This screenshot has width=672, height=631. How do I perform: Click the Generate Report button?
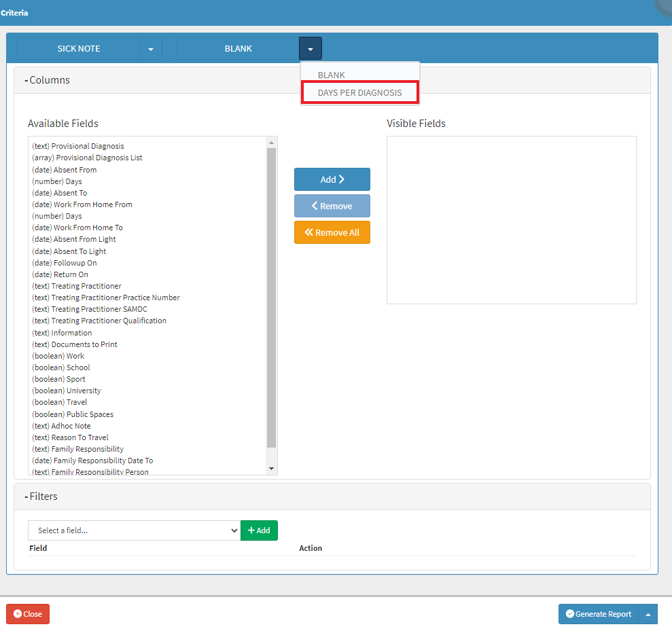pos(598,614)
